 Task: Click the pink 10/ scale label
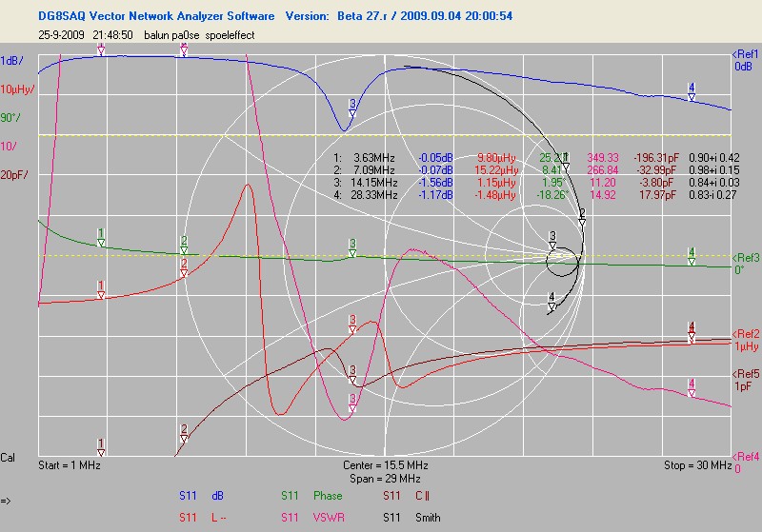9,146
